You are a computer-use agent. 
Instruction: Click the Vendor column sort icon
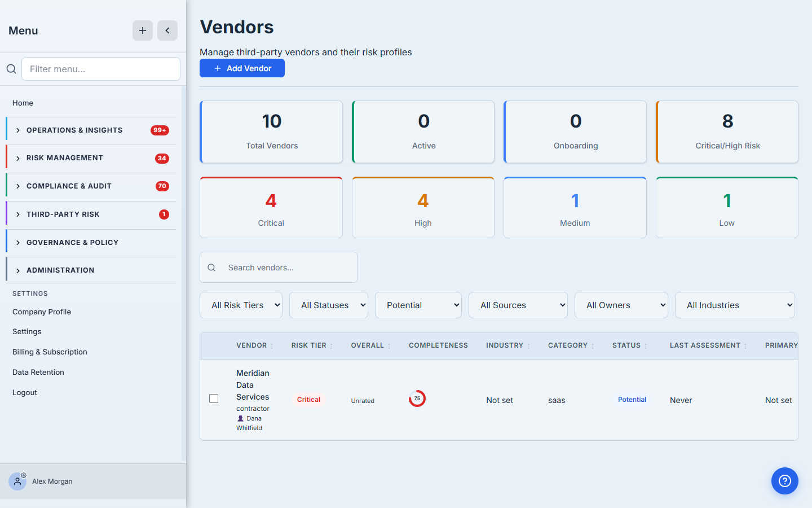coord(272,346)
